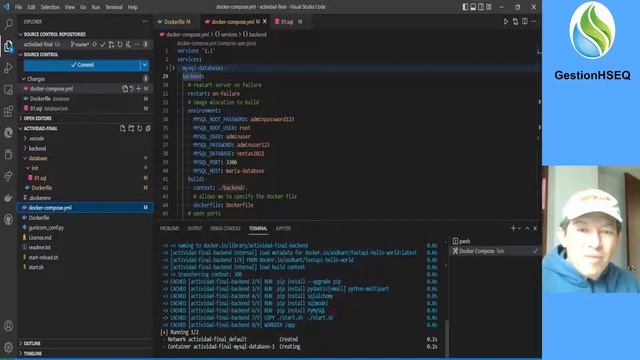
Task: Close the docker-compose.yml editor tab
Action: click(265, 22)
